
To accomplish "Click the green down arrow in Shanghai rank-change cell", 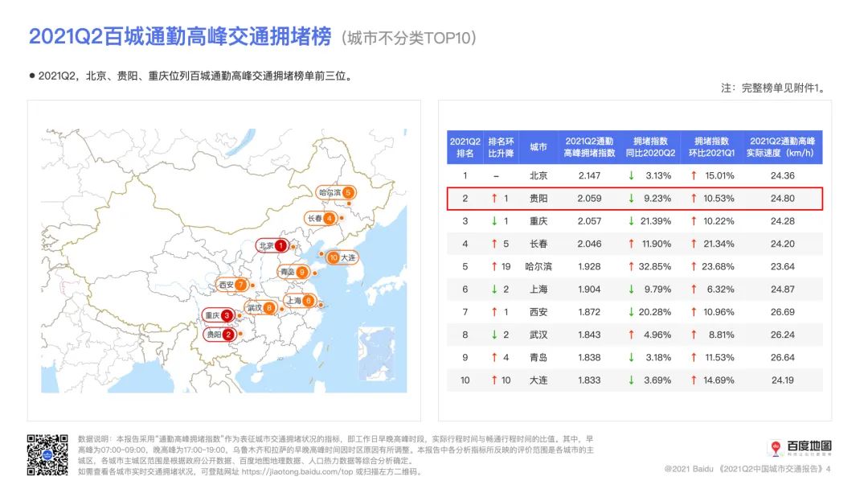I will point(493,289).
